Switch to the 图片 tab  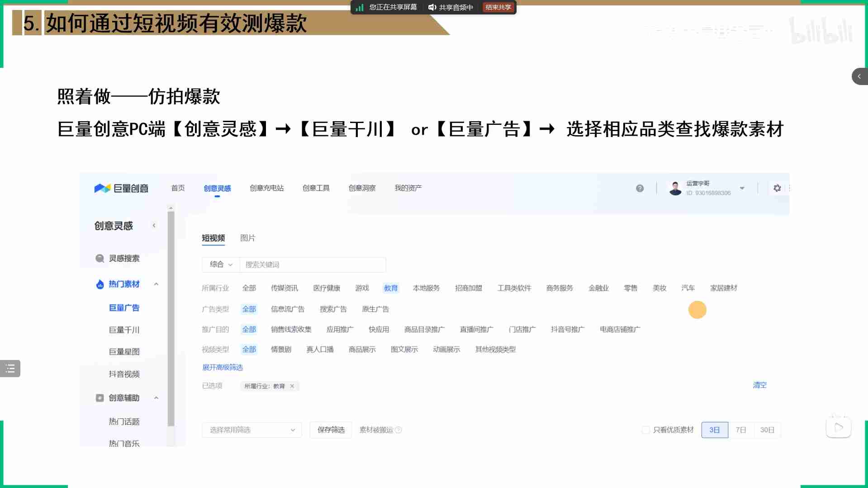coord(247,238)
